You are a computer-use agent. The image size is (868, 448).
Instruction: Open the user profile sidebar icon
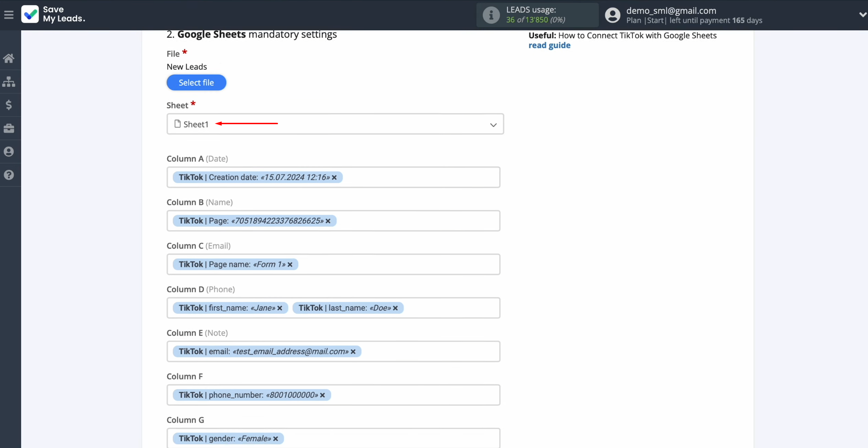pos(9,152)
